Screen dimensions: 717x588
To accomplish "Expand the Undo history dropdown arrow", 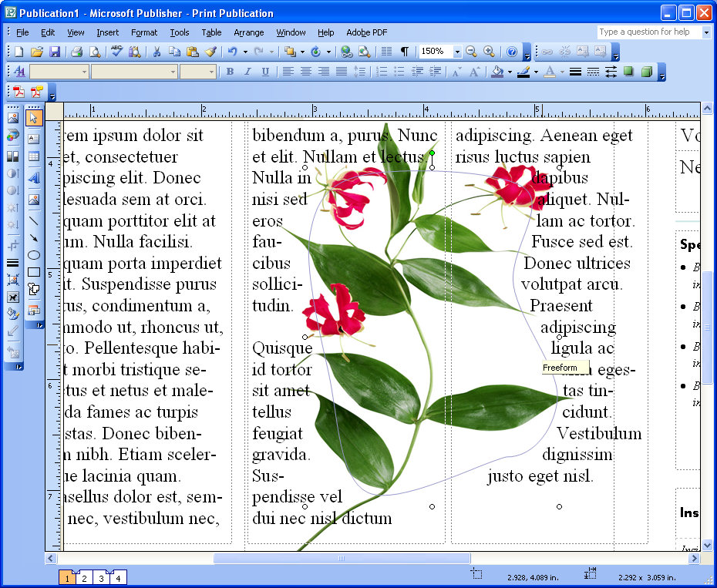I will pyautogui.click(x=245, y=52).
